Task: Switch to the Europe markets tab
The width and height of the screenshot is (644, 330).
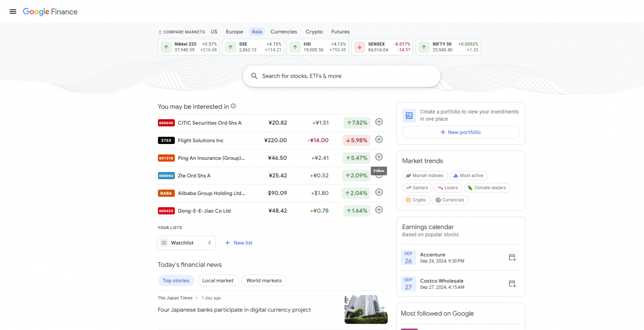Action: tap(234, 32)
